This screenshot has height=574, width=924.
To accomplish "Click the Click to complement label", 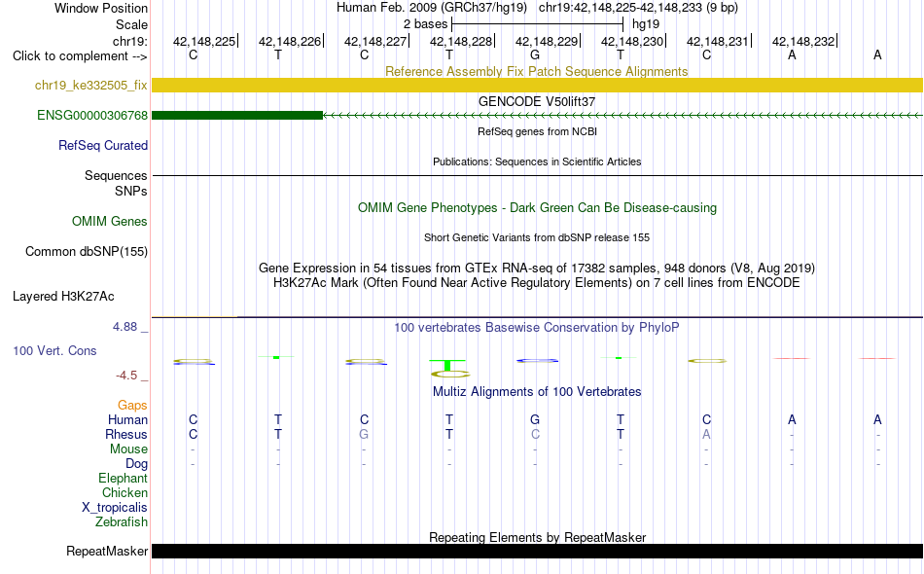I will [80, 56].
